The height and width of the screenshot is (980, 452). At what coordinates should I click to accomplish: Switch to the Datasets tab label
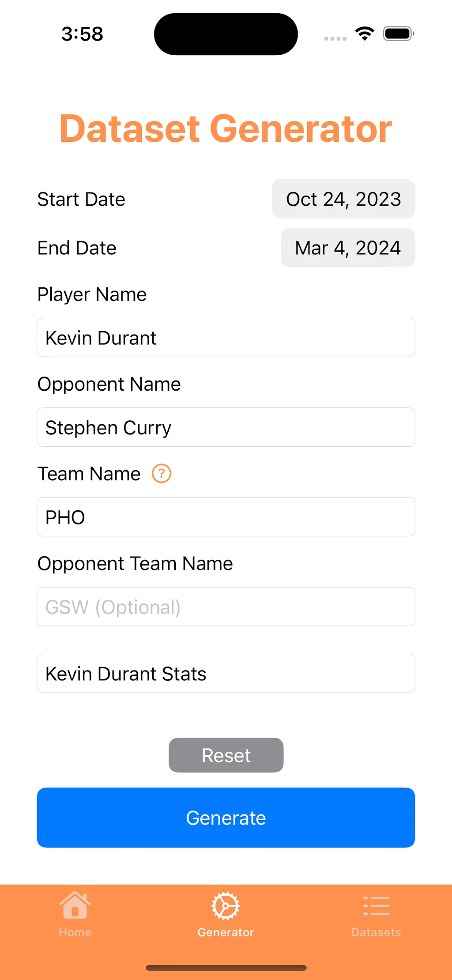click(376, 932)
